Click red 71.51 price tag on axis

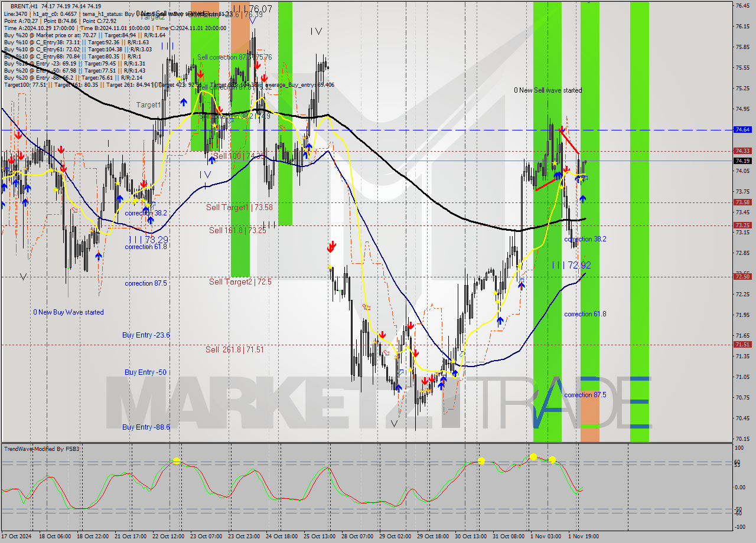[x=742, y=344]
